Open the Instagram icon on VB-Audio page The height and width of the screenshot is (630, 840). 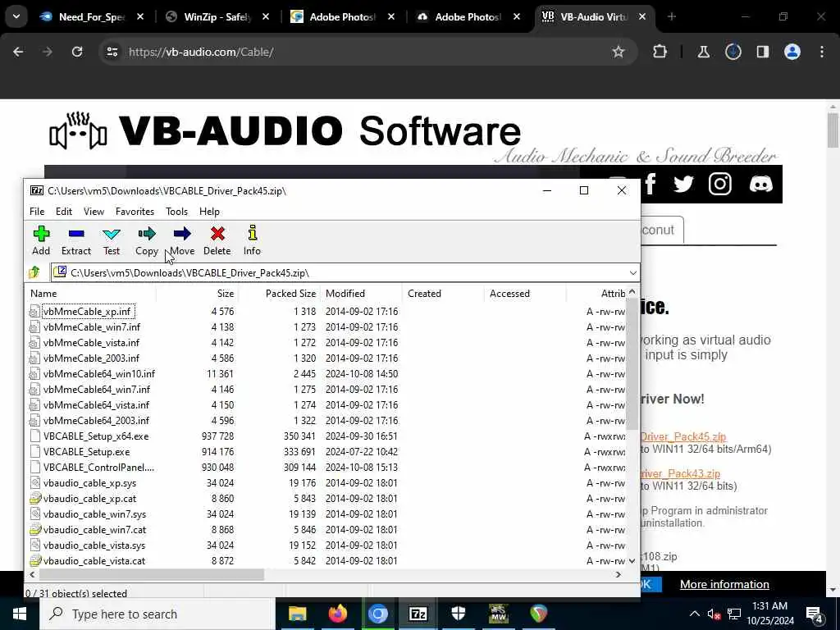[720, 185]
